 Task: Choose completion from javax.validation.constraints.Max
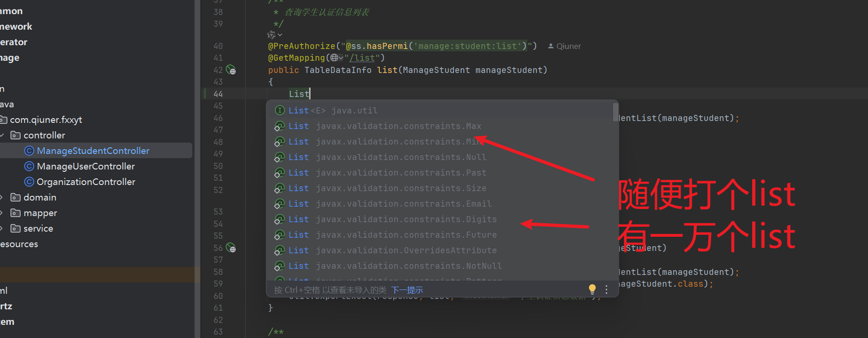pos(442,126)
